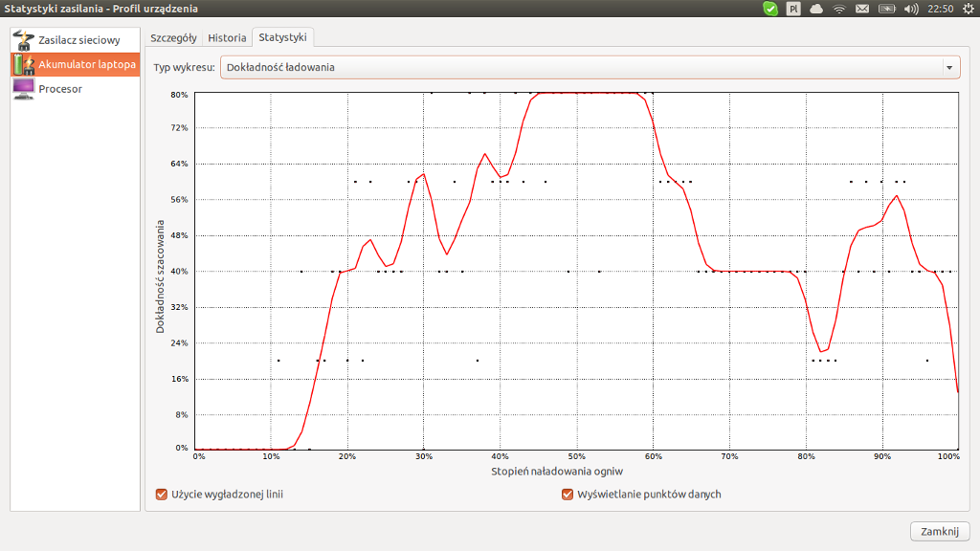Click the Procesor label in device list

pos(60,89)
